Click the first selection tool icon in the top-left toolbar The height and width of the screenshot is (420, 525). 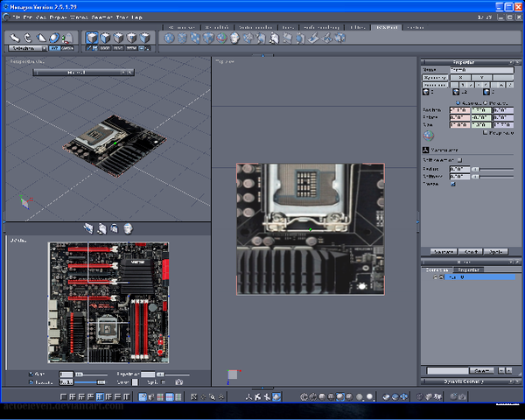[16, 38]
